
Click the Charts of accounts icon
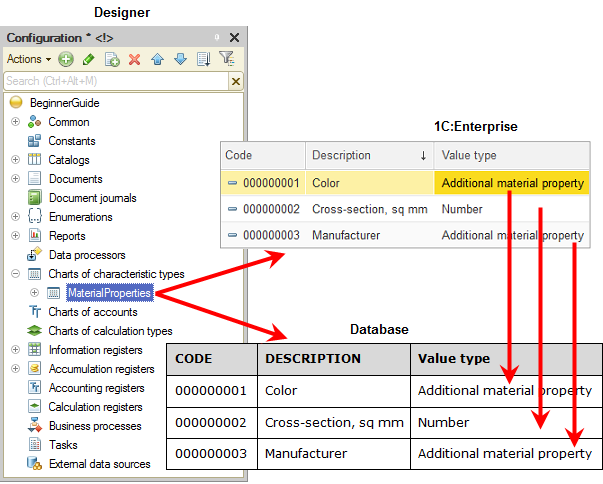pyautogui.click(x=35, y=311)
